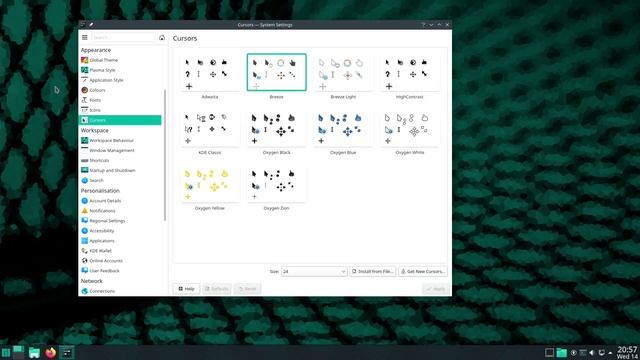Click the title bar pin icon

91,24
